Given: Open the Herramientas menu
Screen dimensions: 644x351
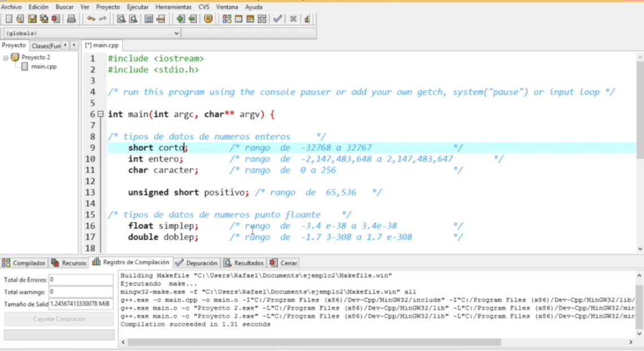Looking at the screenshot, I should pyautogui.click(x=173, y=7).
